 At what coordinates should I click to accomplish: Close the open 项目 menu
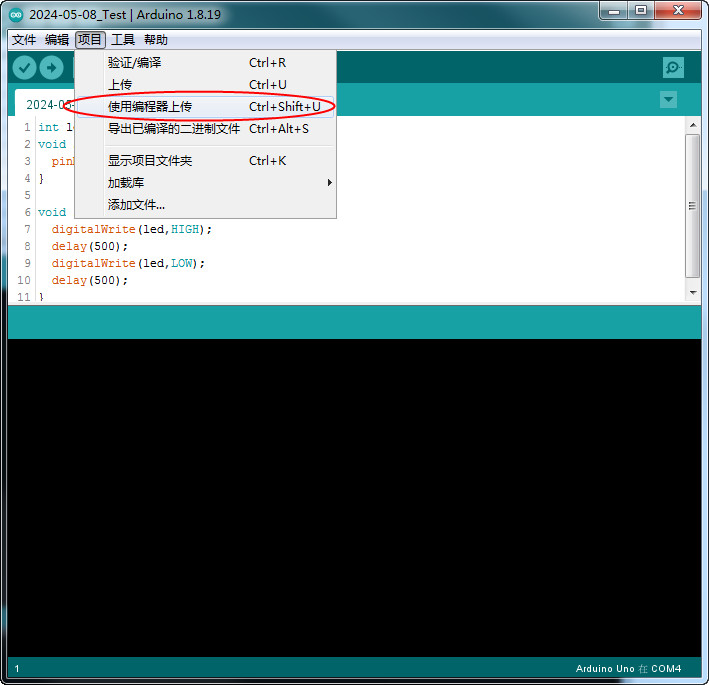90,40
